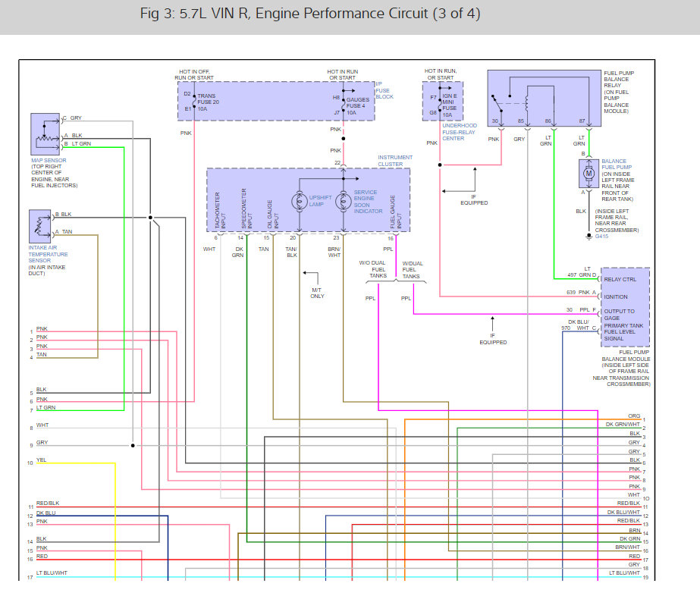The width and height of the screenshot is (700, 596).
Task: Click the TRANS FUSE 20 10A text
Action: tap(208, 102)
